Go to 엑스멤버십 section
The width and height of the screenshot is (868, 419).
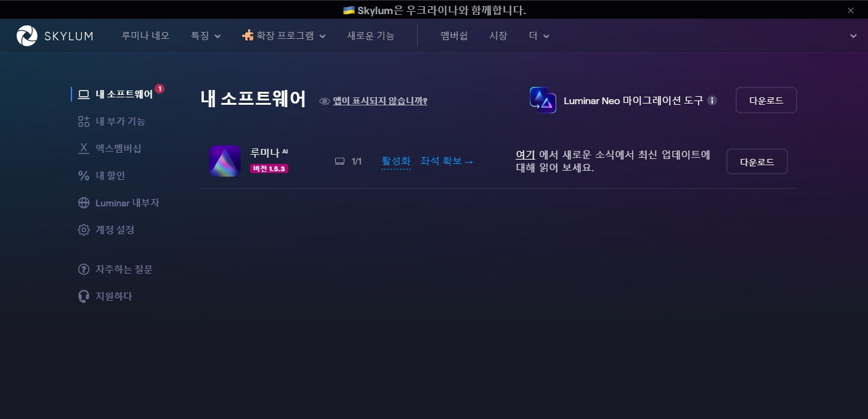(118, 148)
